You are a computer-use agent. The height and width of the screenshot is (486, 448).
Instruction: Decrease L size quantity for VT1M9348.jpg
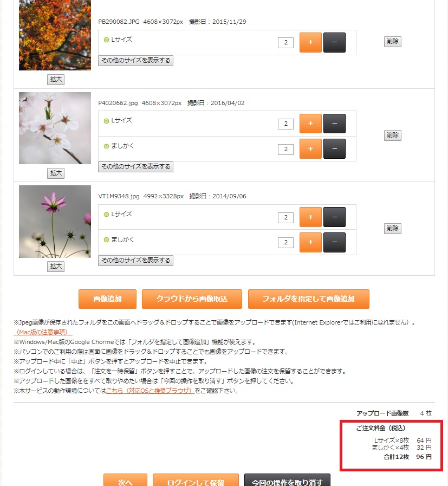(x=334, y=217)
